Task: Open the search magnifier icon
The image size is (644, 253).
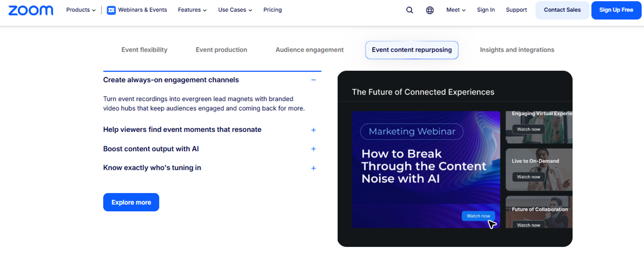Action: [410, 10]
